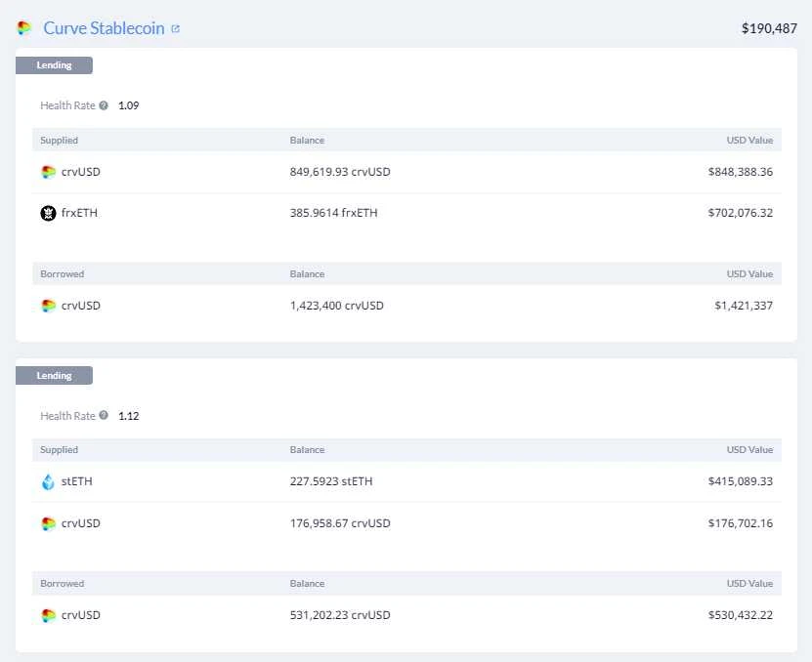Viewport: 812px width, 662px height.
Task: Click the $530,432.22 borrowed USD value
Action: point(741,615)
